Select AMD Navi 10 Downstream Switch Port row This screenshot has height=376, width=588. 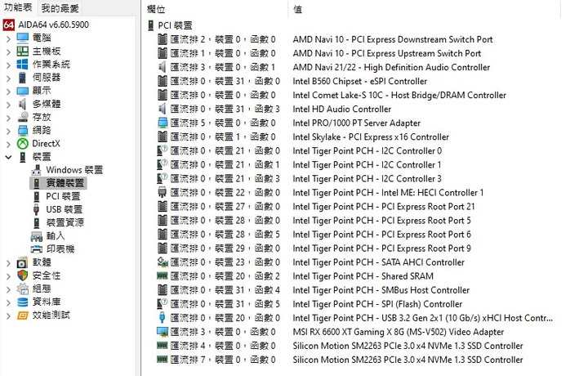tap(325, 39)
